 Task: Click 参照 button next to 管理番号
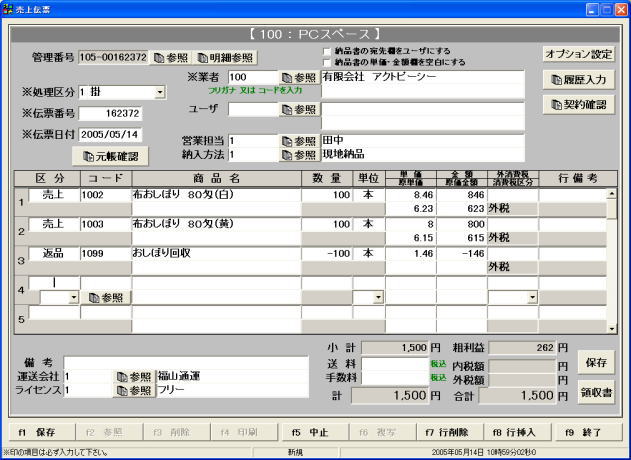pos(171,58)
